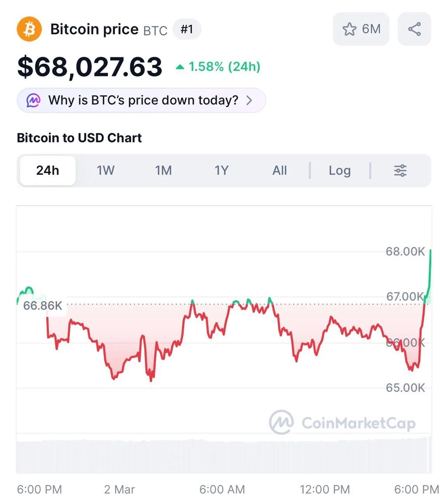The image size is (448, 497).
Task: Open chart settings sliders icon
Action: pyautogui.click(x=400, y=170)
